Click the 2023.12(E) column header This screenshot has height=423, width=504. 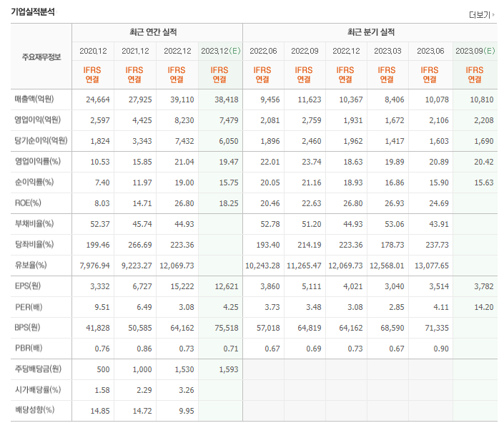coord(220,51)
